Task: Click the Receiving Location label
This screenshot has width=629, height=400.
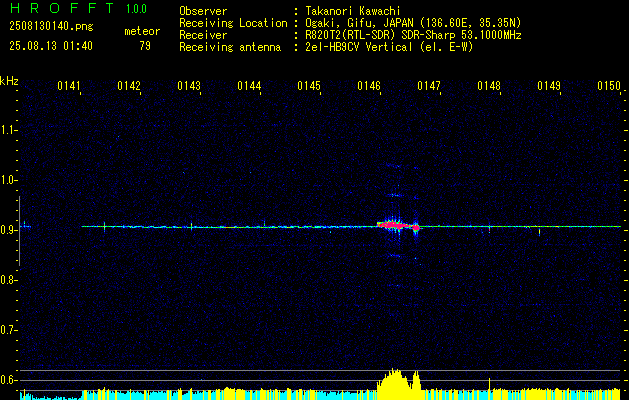Action: pos(233,23)
